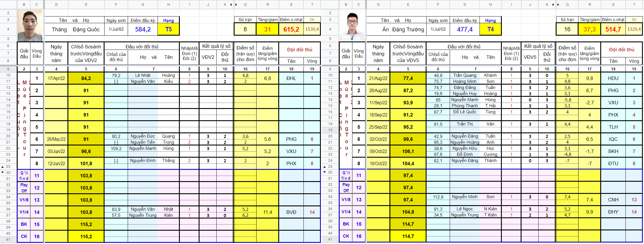Screen dimensions: 644x244
Task: Click opponent team cell ĐHY
Action: 613,212
